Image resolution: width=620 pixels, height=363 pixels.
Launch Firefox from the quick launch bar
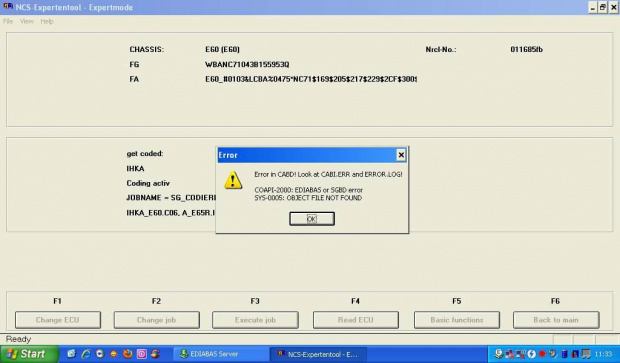(128, 354)
